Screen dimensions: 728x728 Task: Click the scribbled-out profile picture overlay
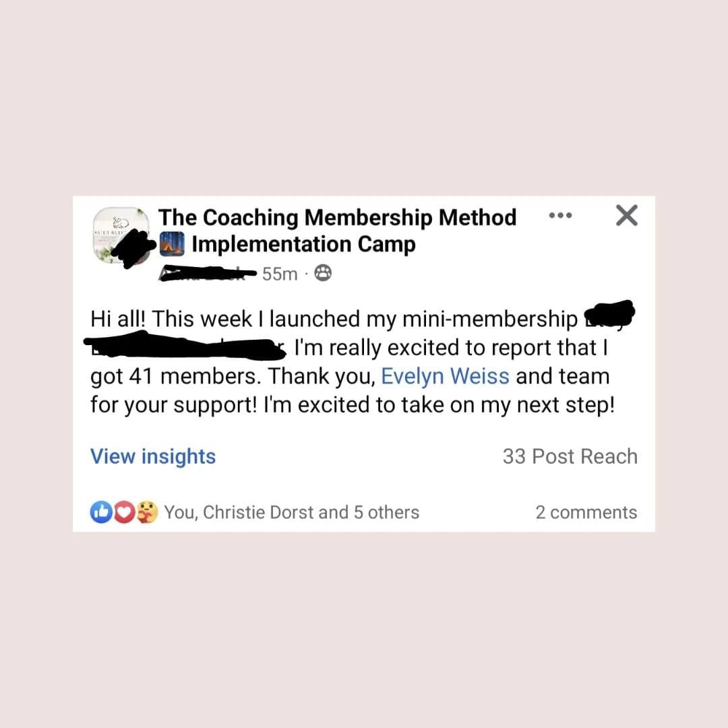coord(133,248)
